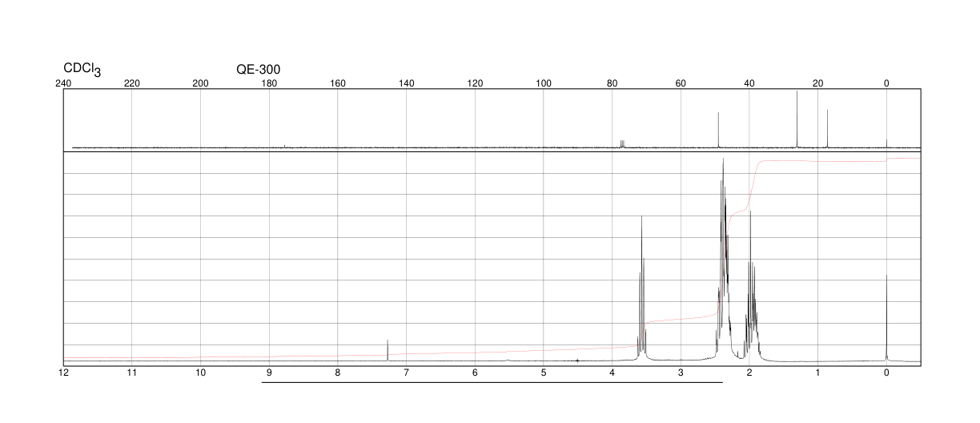Select the carbon peak near 49 ppm

(x=718, y=130)
